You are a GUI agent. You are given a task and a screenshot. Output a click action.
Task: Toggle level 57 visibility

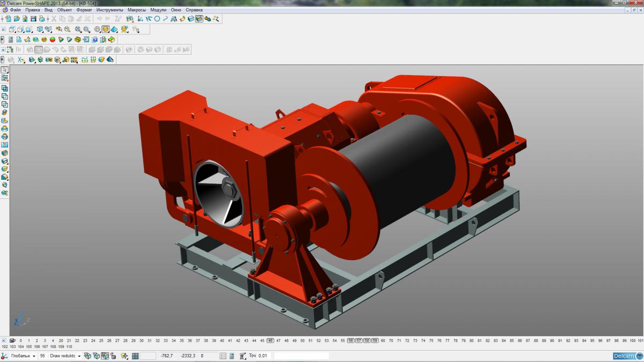[x=359, y=341]
